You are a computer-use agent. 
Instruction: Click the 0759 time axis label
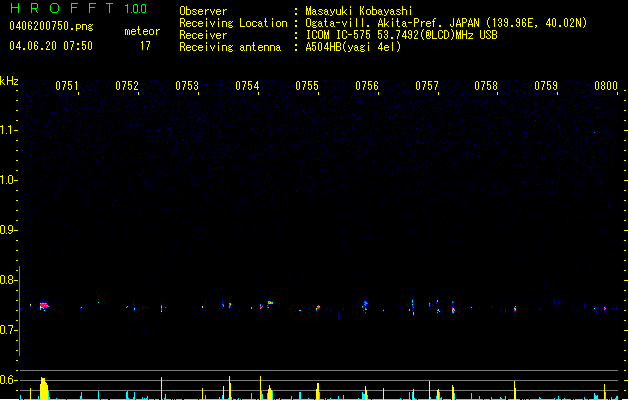point(546,86)
